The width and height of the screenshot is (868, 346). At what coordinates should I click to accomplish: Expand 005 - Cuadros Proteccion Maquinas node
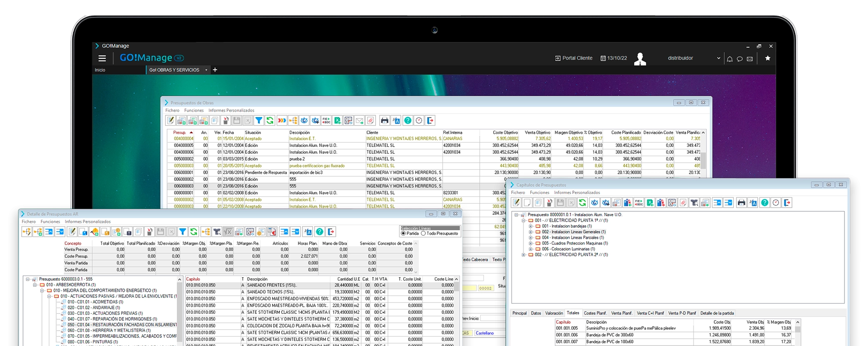[531, 243]
